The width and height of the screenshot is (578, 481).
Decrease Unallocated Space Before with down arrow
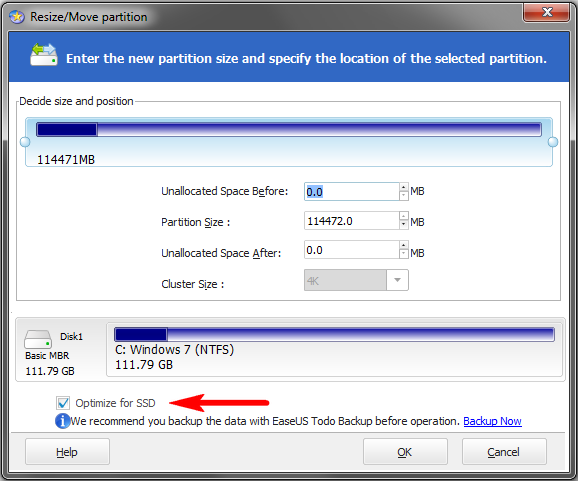(404, 196)
